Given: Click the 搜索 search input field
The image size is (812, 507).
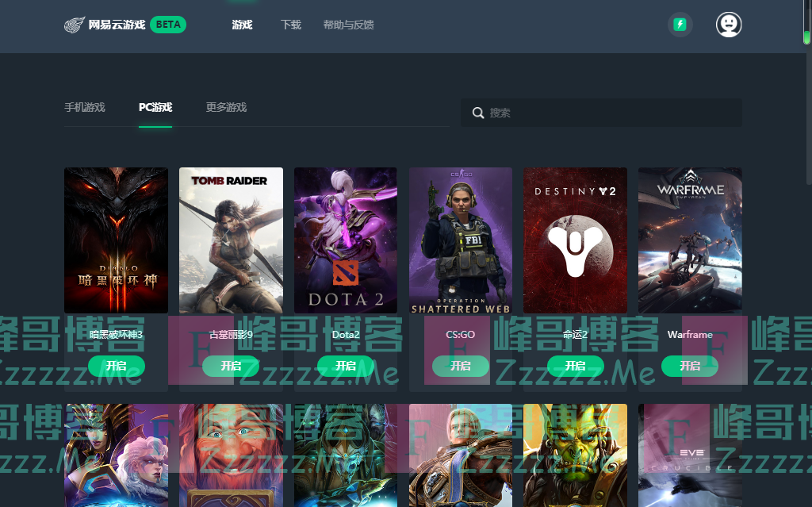Looking at the screenshot, I should (611, 113).
